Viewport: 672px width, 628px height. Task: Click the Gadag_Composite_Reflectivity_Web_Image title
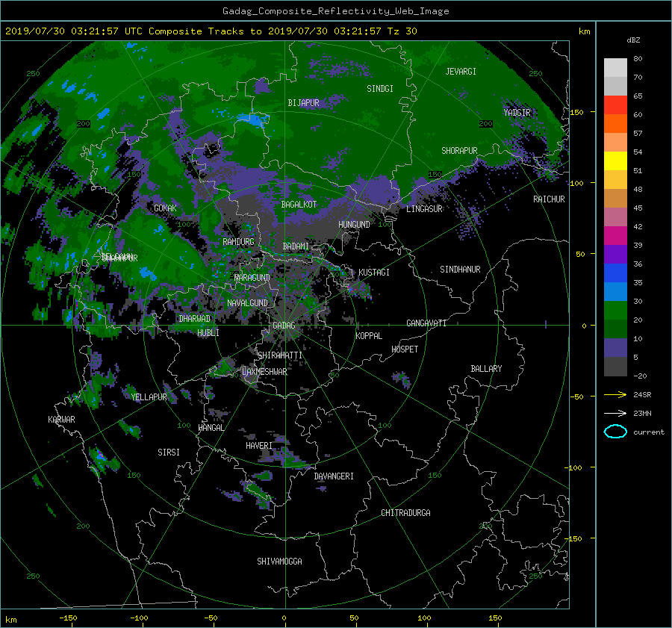pos(335,11)
